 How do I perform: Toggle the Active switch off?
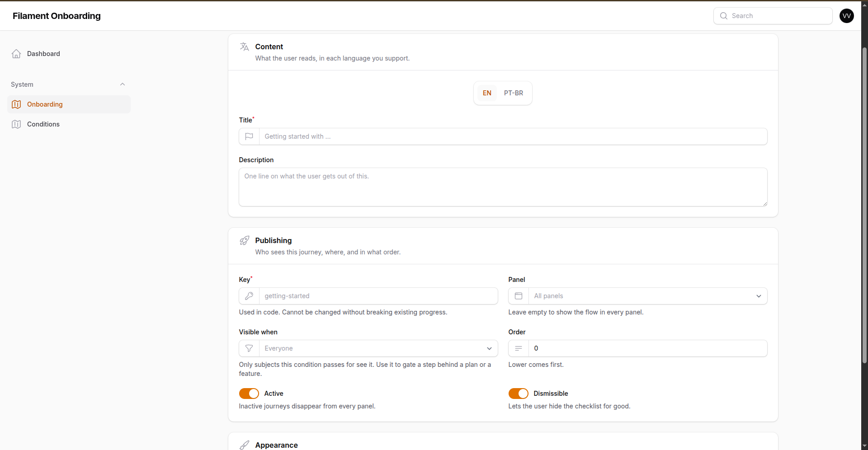point(249,394)
